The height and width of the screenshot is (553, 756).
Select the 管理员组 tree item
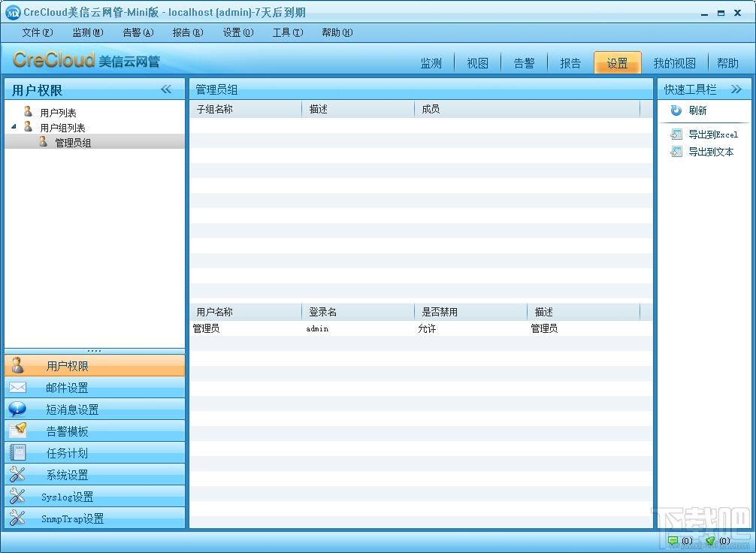point(73,142)
